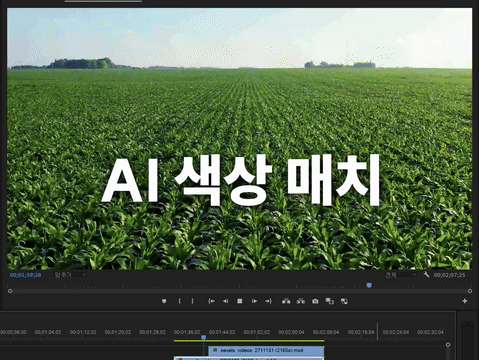Add a marker in the Program Monitor
The image size is (479, 360).
pyautogui.click(x=164, y=301)
